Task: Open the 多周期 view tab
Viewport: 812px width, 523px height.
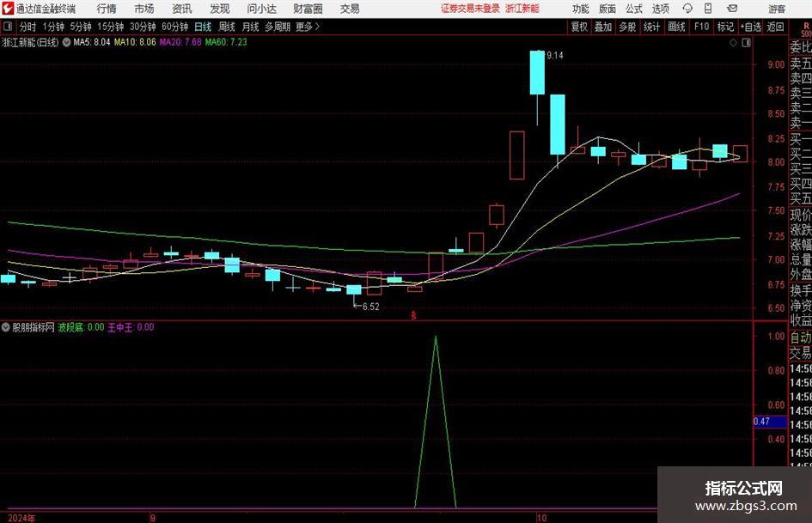Action: coord(277,27)
